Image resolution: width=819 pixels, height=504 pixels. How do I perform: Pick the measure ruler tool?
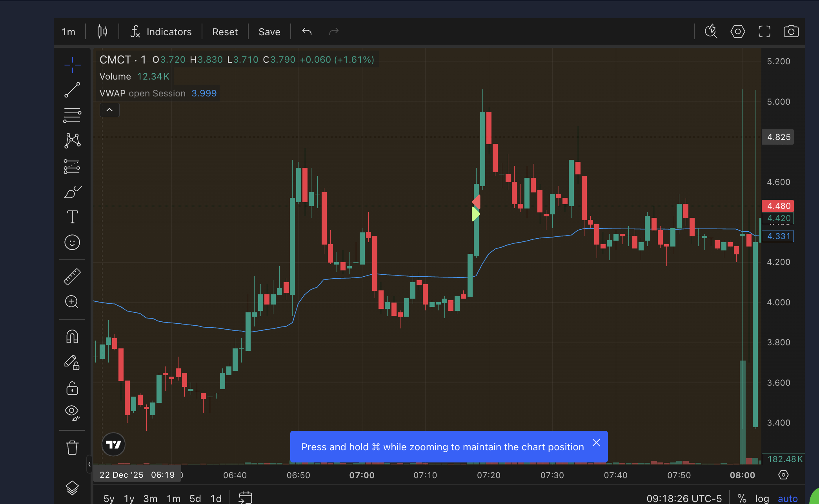pyautogui.click(x=72, y=277)
